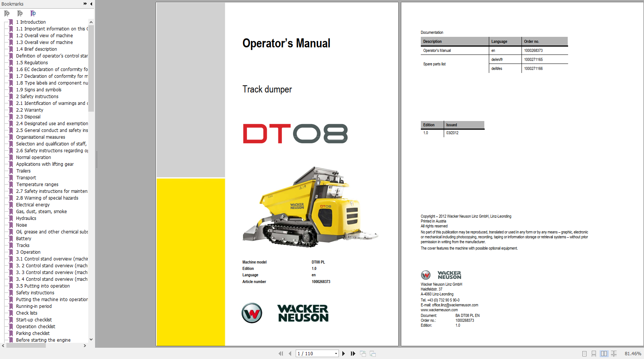The height and width of the screenshot is (359, 644).
Task: Click the go to bookmark icon
Action: 33,14
